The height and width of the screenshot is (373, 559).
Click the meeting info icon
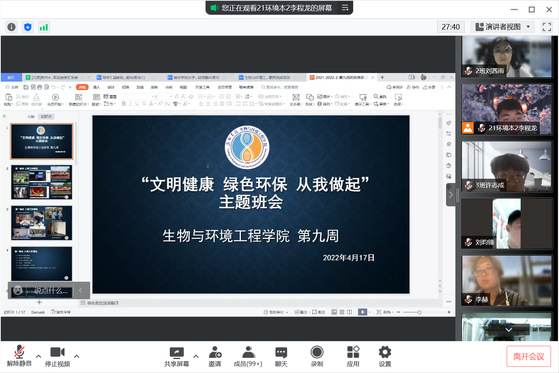[11, 27]
